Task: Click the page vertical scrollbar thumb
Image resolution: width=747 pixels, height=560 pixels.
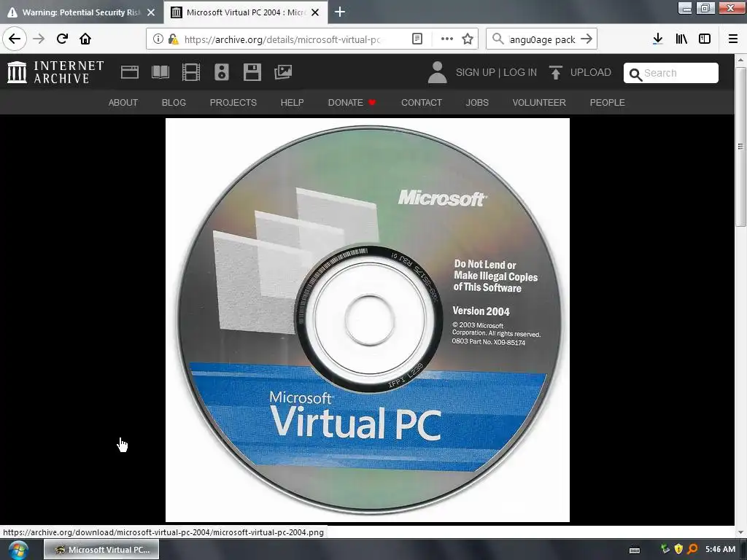Action: point(740,147)
